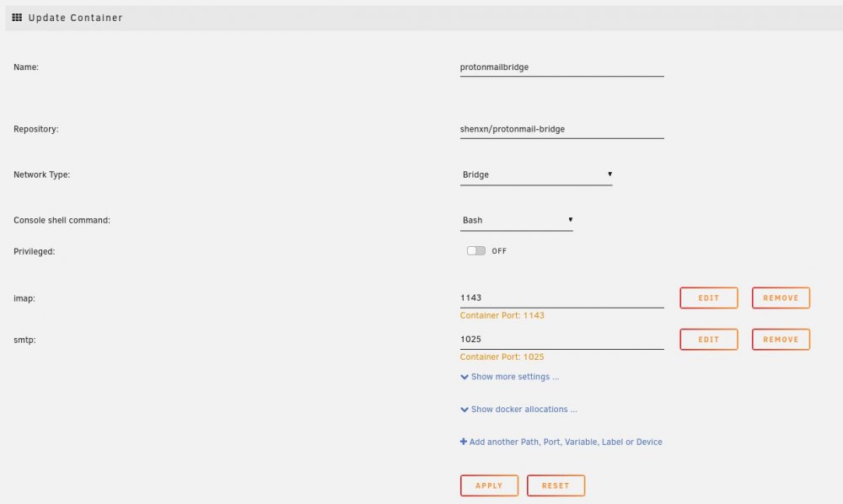The image size is (843, 504).
Task: Click the Console shell command: label
Action: point(62,220)
